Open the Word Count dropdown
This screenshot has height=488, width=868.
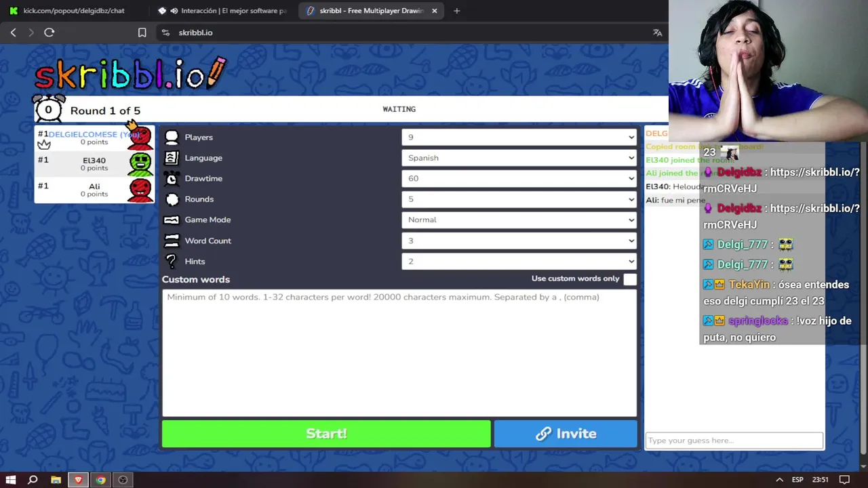tap(519, 241)
